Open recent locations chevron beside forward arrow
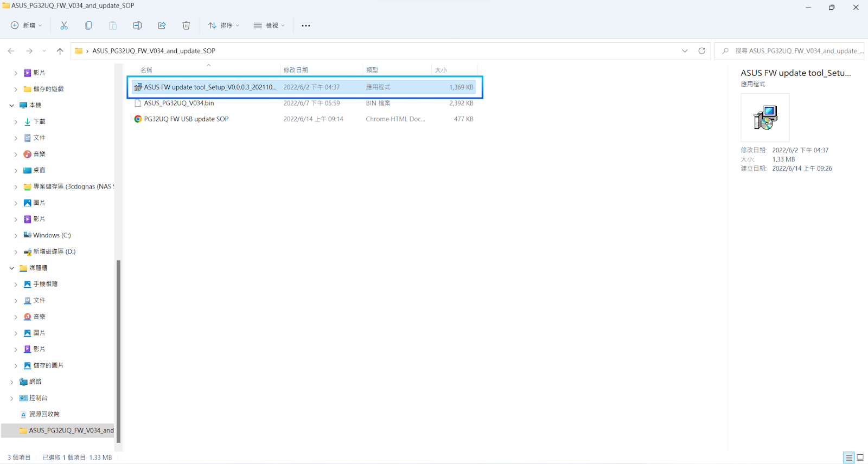 click(x=44, y=51)
